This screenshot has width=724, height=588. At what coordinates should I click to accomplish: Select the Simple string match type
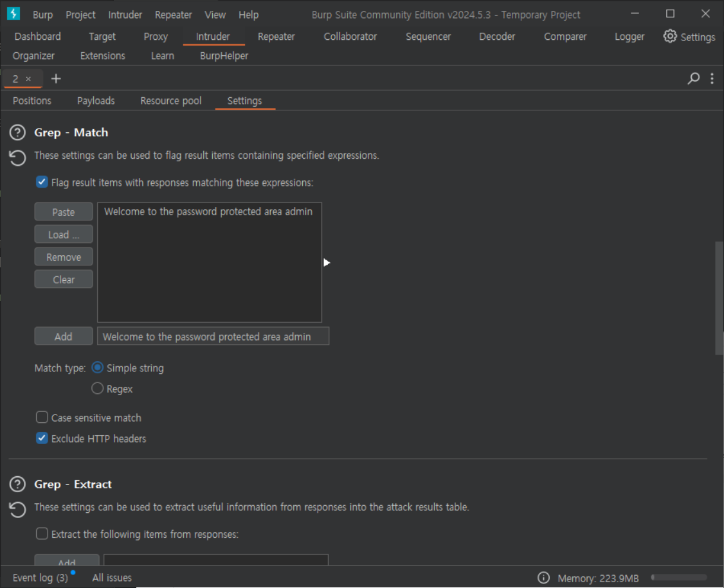[98, 368]
